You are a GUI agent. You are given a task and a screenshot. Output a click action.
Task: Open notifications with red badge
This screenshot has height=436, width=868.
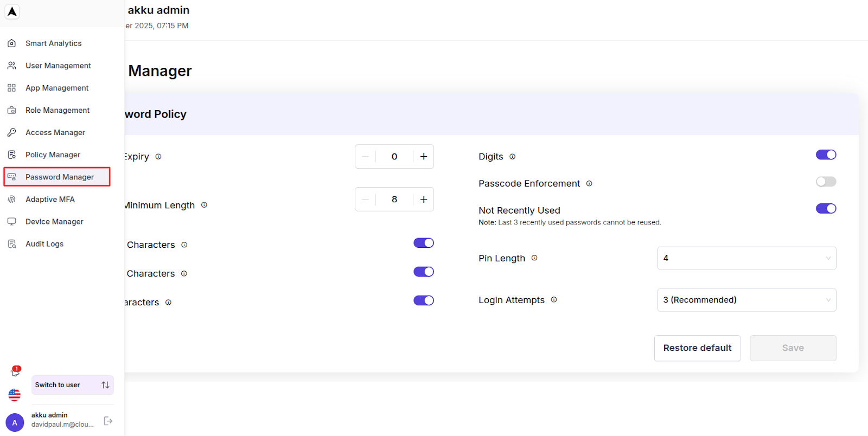coord(15,371)
